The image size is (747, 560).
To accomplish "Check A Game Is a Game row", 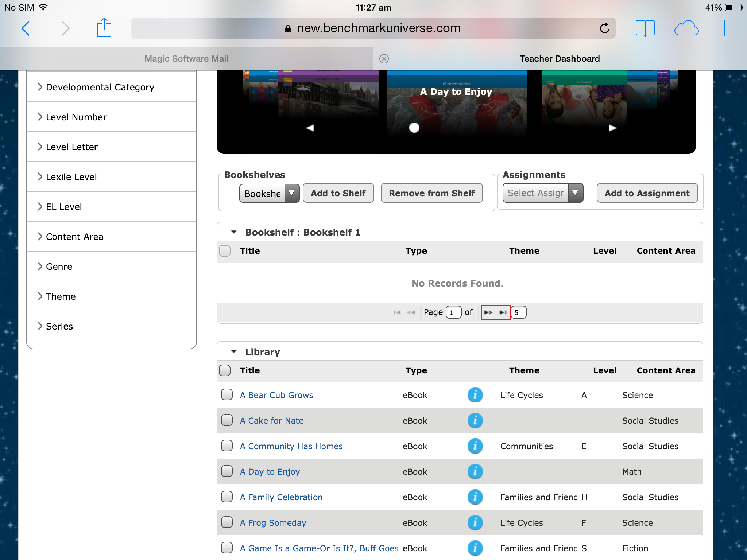I will 227,548.
